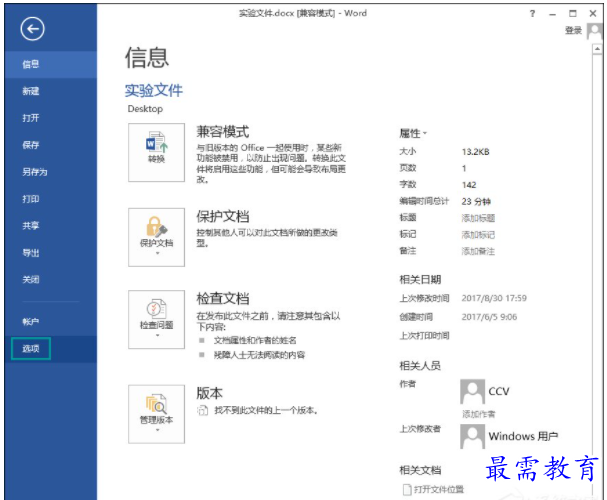Click 添加作者 to add an author
This screenshot has height=500, width=607.
click(x=478, y=414)
